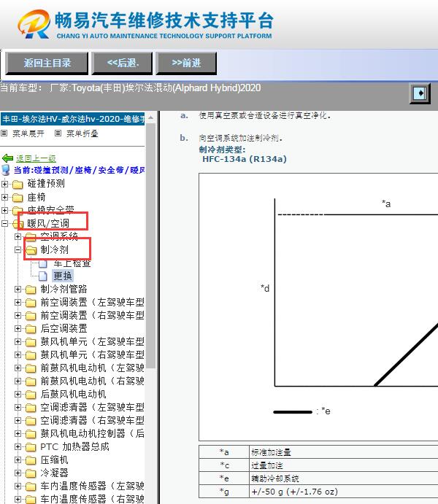Screen dimensions: 438x504
Task: Collapse the 制冷剂 node
Action: (x=18, y=249)
